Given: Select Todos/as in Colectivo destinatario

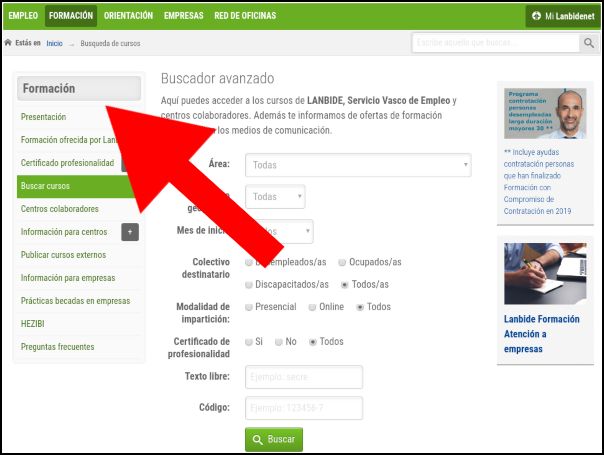Looking at the screenshot, I should 345,285.
